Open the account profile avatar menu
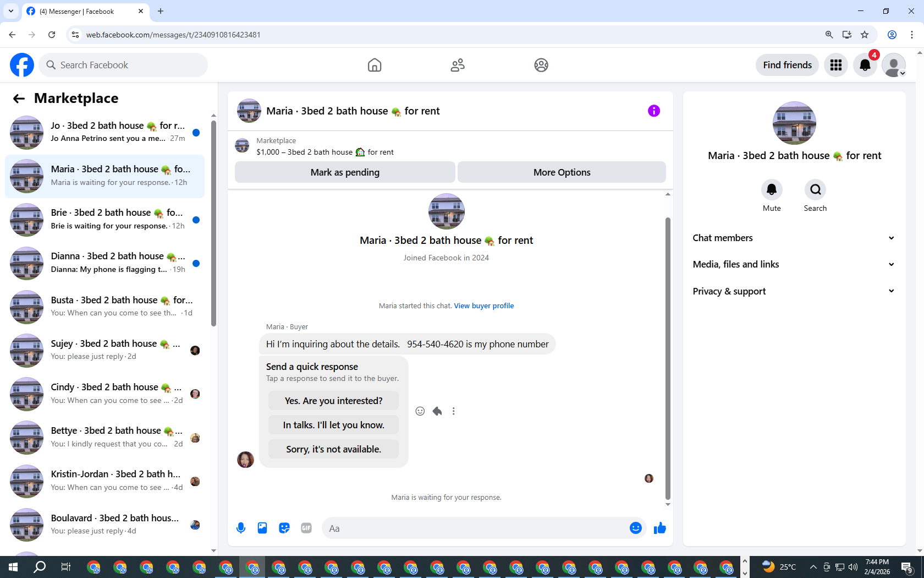The height and width of the screenshot is (578, 924). pyautogui.click(x=894, y=65)
